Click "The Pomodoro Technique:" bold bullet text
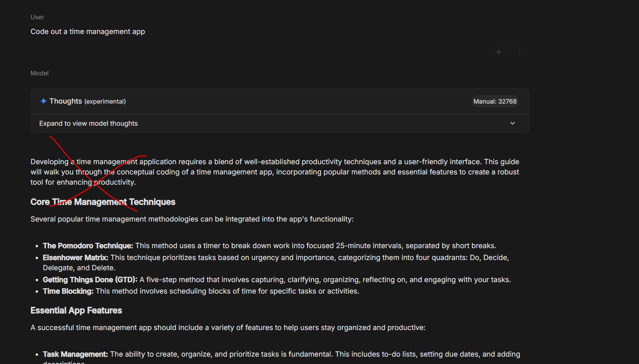 (x=88, y=246)
